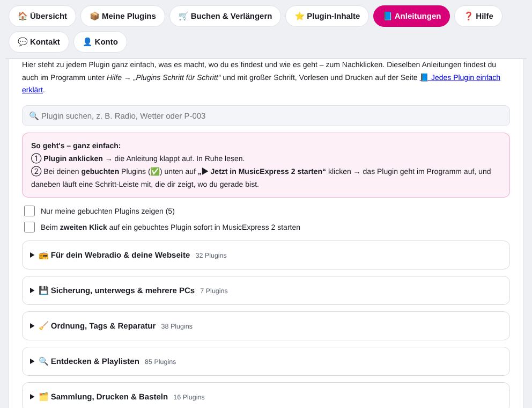Enable 'Nur meine gebuchten Plugins zeigen' checkbox
532x408 pixels.
[x=29, y=211]
